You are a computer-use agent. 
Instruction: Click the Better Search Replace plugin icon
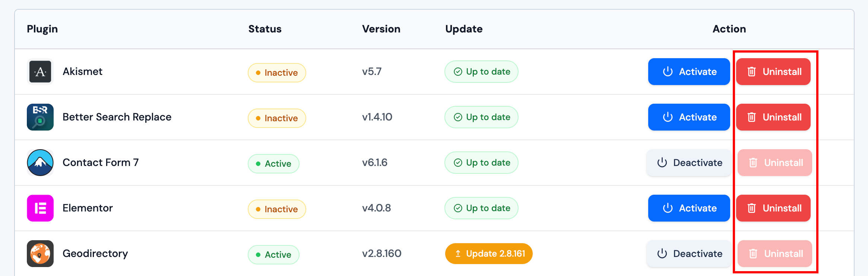pos(40,117)
